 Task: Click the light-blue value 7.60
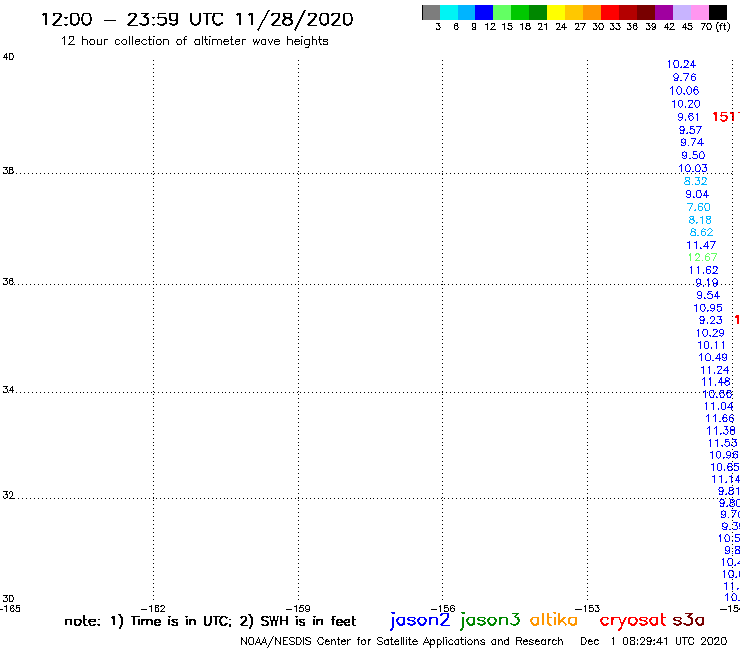[x=698, y=207]
